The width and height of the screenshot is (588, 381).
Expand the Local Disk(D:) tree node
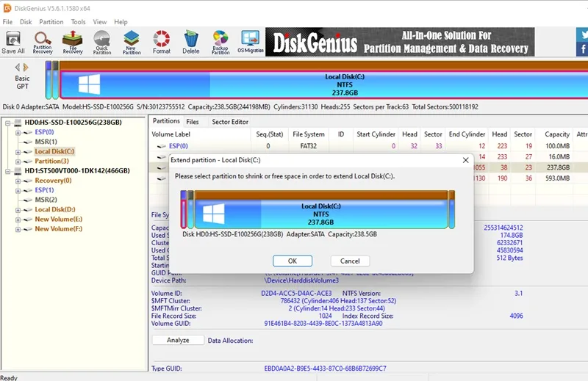tap(18, 210)
